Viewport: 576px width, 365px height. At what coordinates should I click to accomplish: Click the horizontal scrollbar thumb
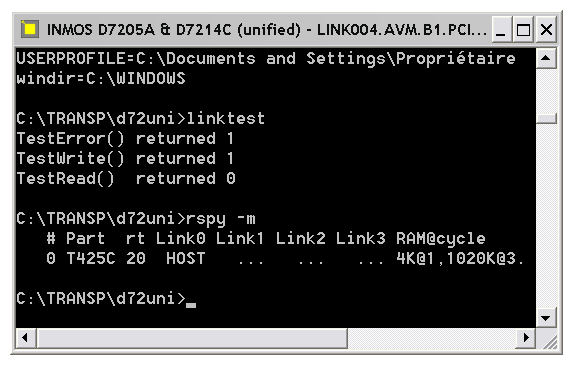tap(191, 337)
